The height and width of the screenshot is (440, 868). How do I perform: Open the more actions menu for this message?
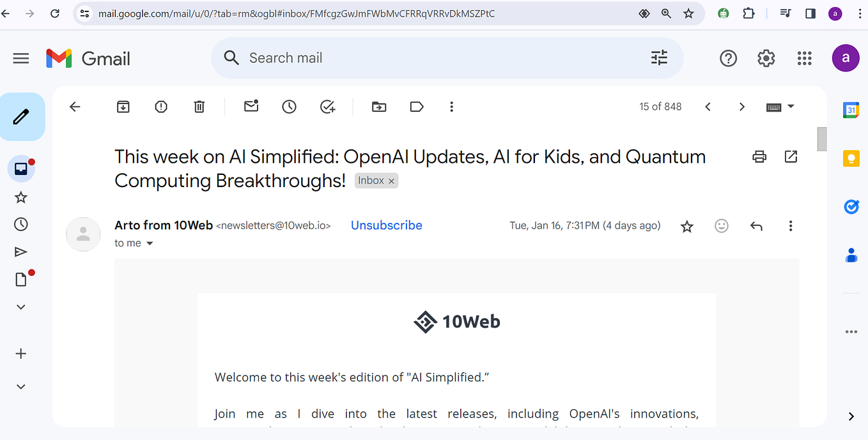[x=791, y=225]
